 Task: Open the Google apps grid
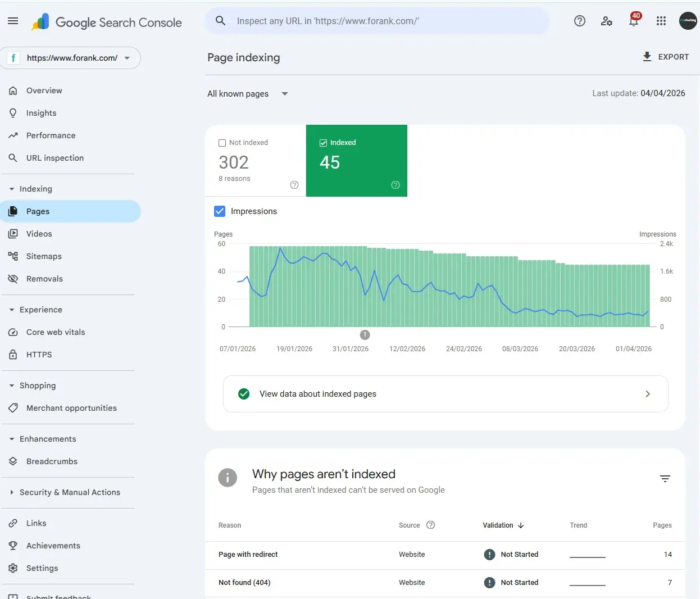point(661,21)
